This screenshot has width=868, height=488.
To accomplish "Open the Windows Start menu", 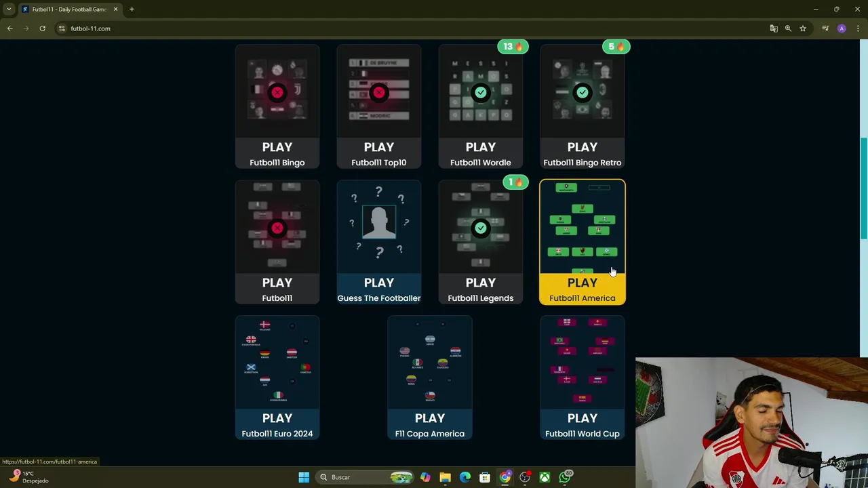I will click(304, 477).
